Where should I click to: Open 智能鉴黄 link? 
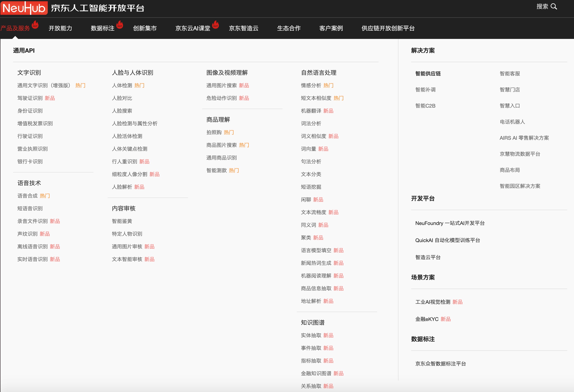pyautogui.click(x=122, y=221)
